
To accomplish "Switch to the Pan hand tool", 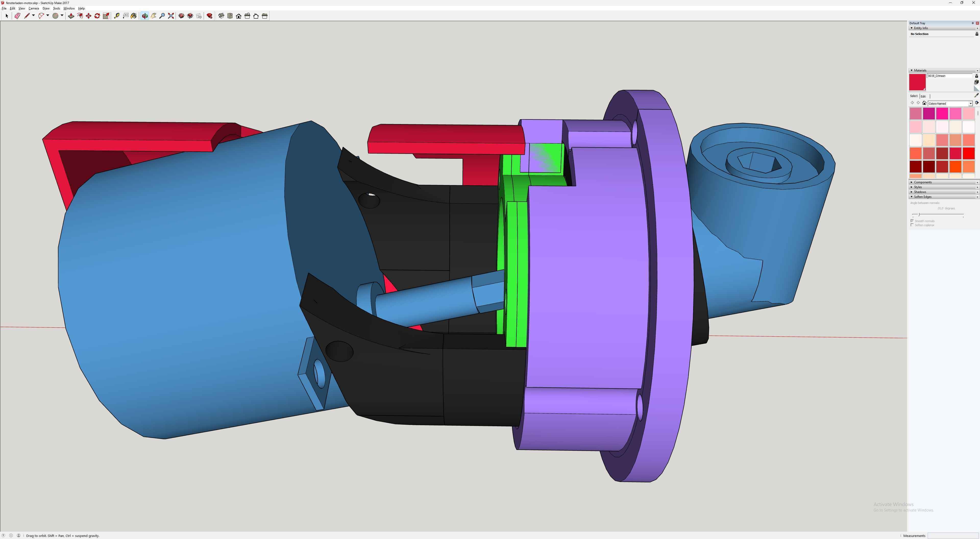I will click(153, 16).
